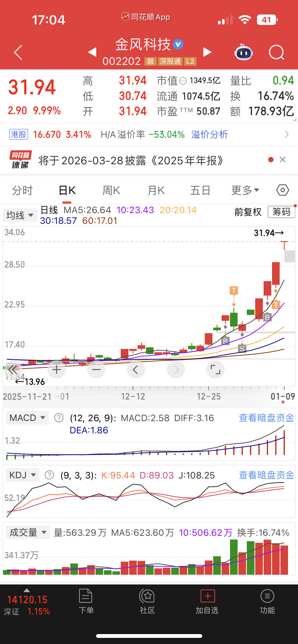The image size is (298, 644).
Task: Return to 同花顺 App via status bar
Action: (x=146, y=17)
